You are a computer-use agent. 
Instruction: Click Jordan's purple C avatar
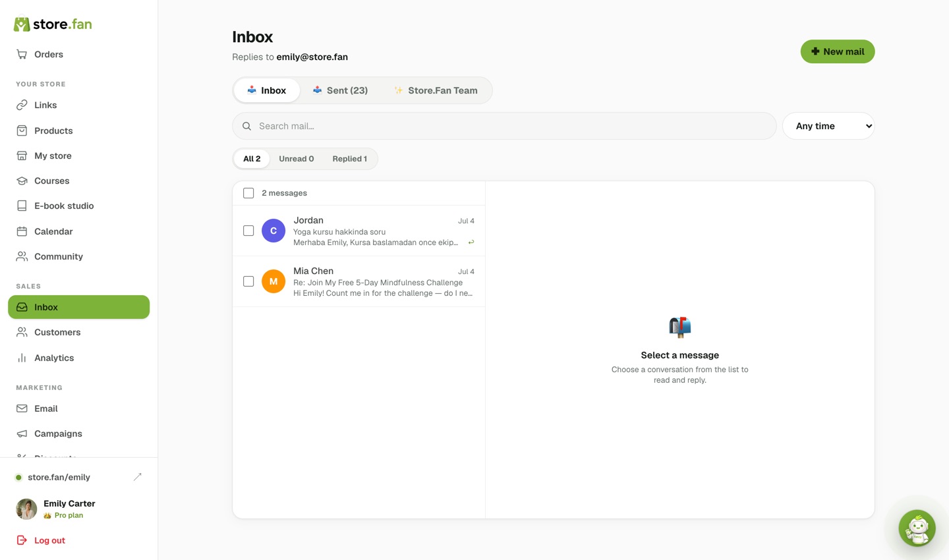(x=273, y=231)
